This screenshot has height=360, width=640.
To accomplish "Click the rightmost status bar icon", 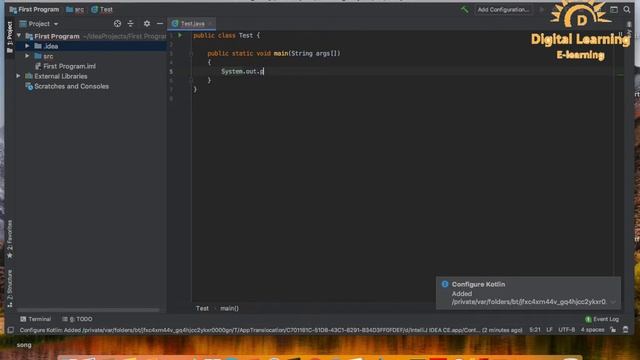I will point(626,330).
